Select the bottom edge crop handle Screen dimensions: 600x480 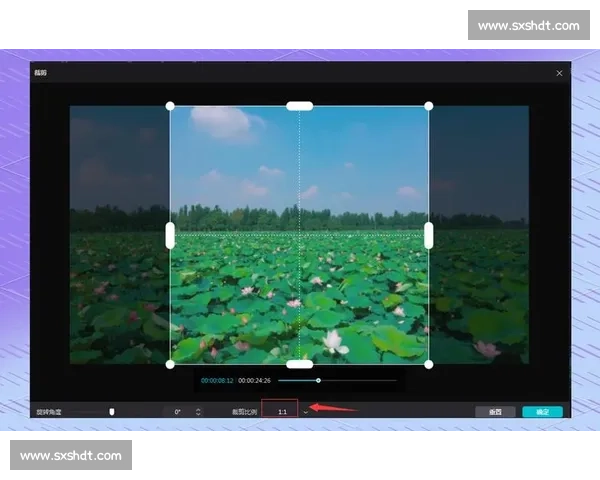299,364
